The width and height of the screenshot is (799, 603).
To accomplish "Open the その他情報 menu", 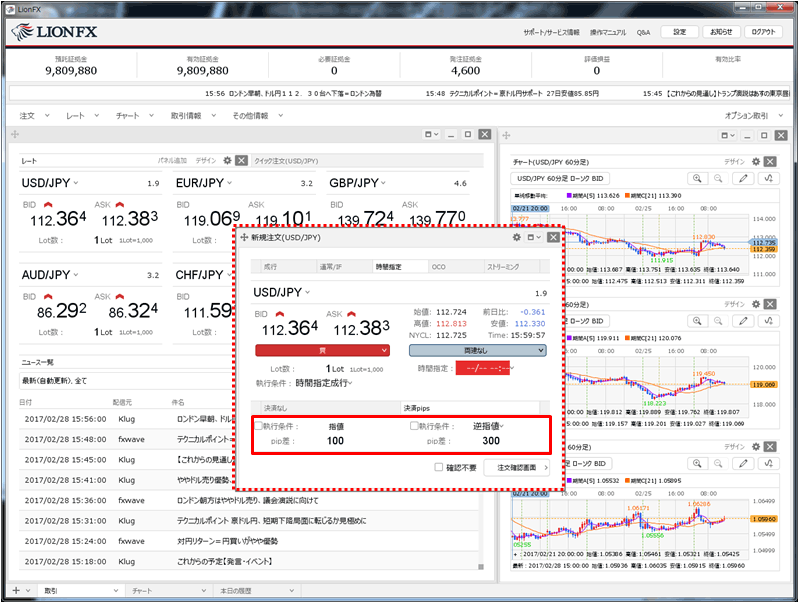I will click(x=257, y=116).
